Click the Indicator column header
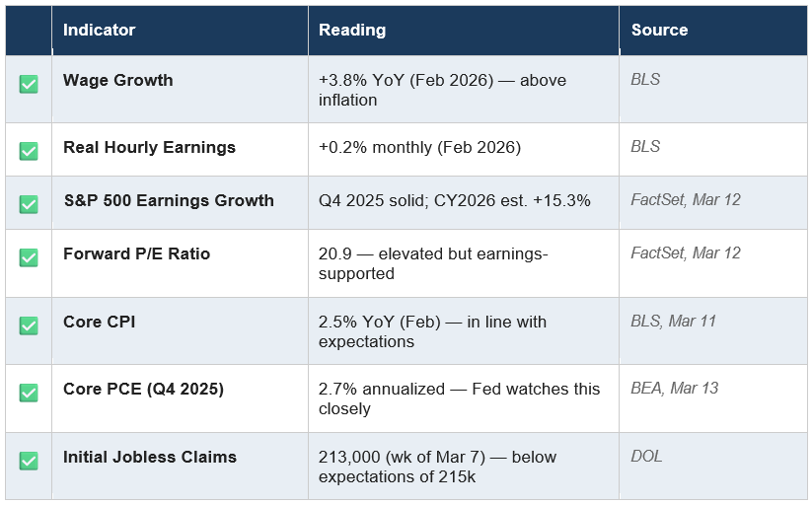Screen dimensions: 812x505 tap(99, 30)
